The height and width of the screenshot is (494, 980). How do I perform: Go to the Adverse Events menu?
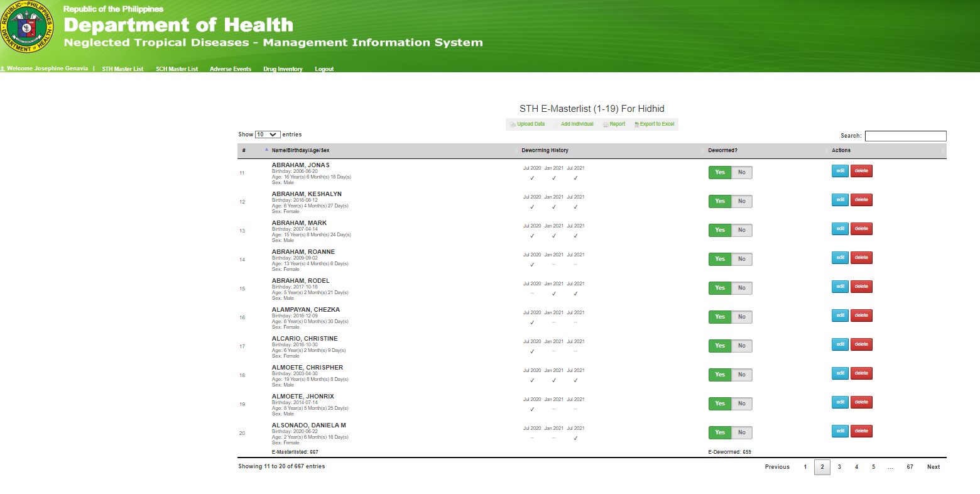(x=231, y=69)
